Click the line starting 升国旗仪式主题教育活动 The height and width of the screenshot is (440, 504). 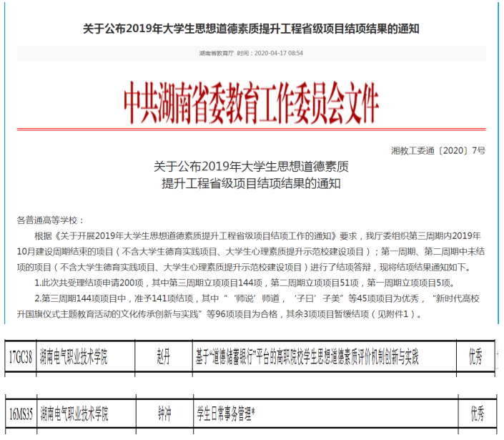(x=219, y=314)
